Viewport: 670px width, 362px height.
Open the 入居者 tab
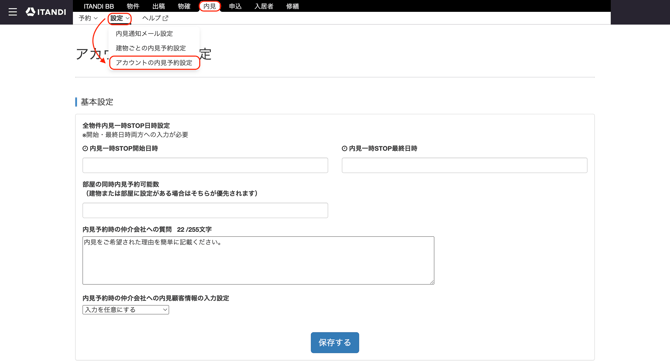pyautogui.click(x=264, y=6)
